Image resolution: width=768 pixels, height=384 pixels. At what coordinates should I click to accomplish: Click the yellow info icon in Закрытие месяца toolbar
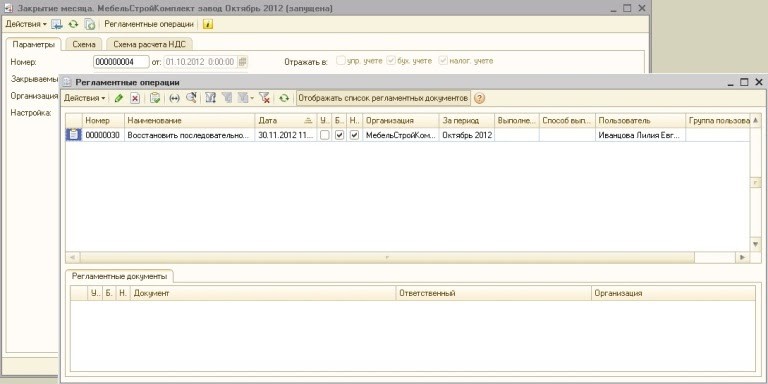208,24
